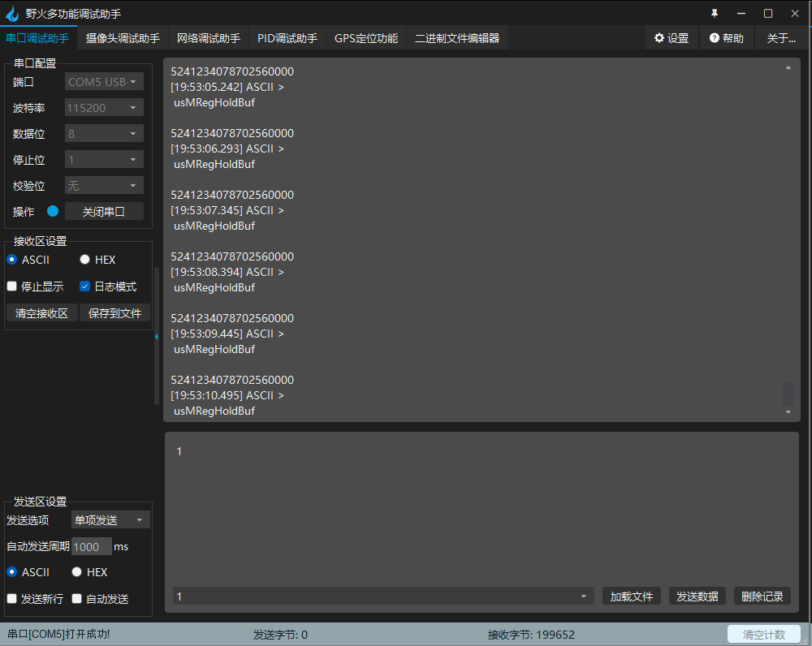This screenshot has width=812, height=646.
Task: Click 关闭串口 button
Action: pyautogui.click(x=104, y=211)
